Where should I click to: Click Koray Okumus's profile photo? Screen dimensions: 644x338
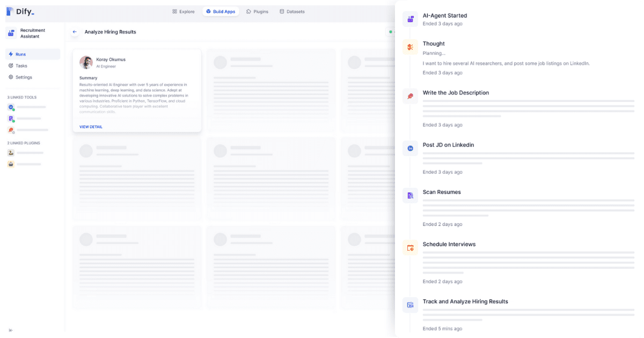[x=86, y=62]
